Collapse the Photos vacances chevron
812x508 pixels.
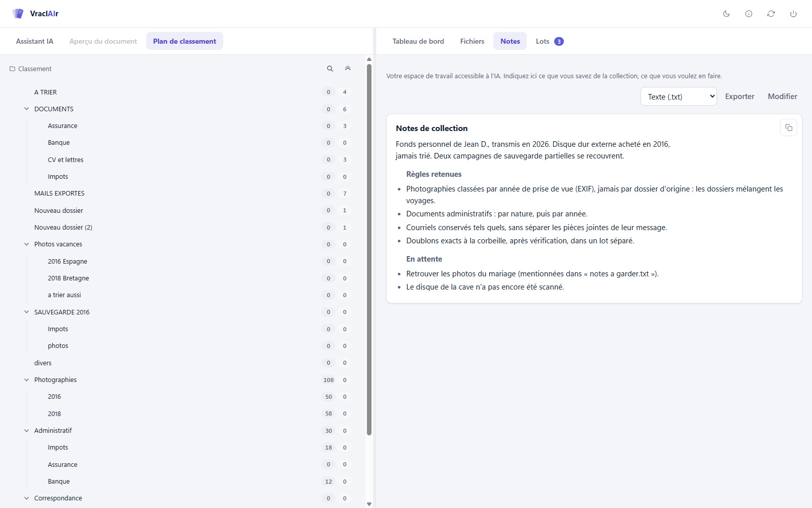click(26, 244)
